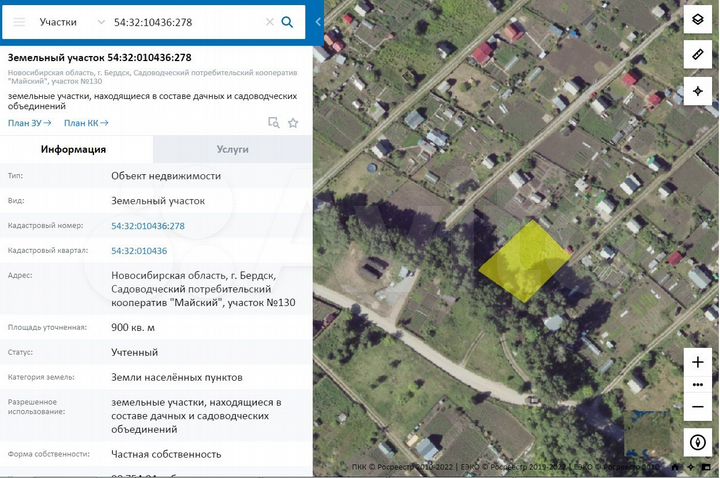Screen dimensions: 720x478
Task: Zoom out on the map
Action: coord(697,407)
